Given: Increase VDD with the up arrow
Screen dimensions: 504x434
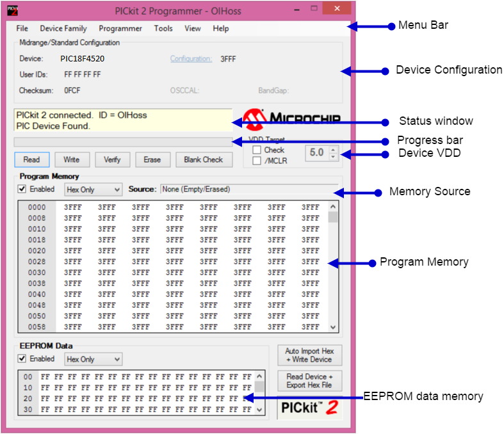Looking at the screenshot, I should tap(332, 149).
